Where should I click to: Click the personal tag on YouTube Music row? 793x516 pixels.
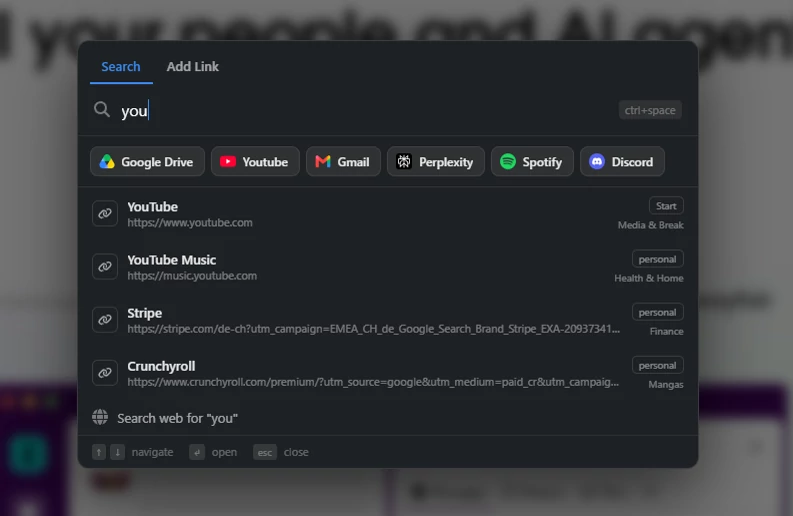pyautogui.click(x=657, y=259)
